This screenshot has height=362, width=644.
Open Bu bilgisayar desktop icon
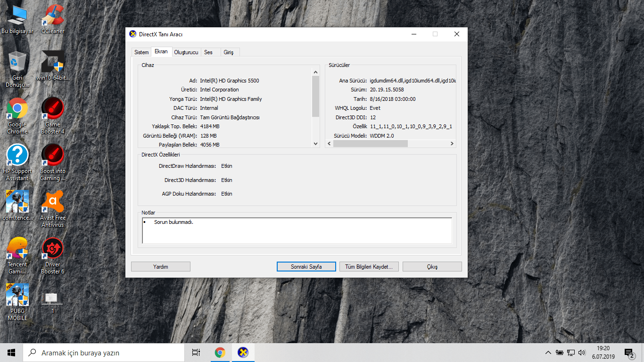(17, 19)
